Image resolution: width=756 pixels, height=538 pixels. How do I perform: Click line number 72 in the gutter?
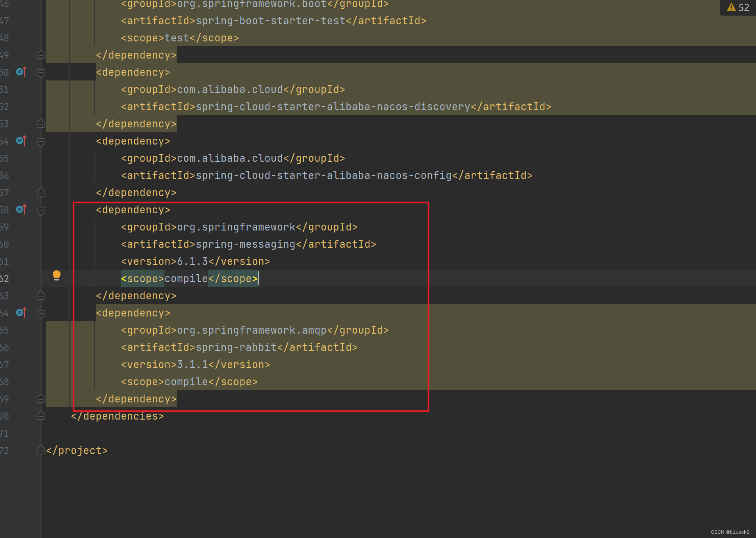(5, 450)
